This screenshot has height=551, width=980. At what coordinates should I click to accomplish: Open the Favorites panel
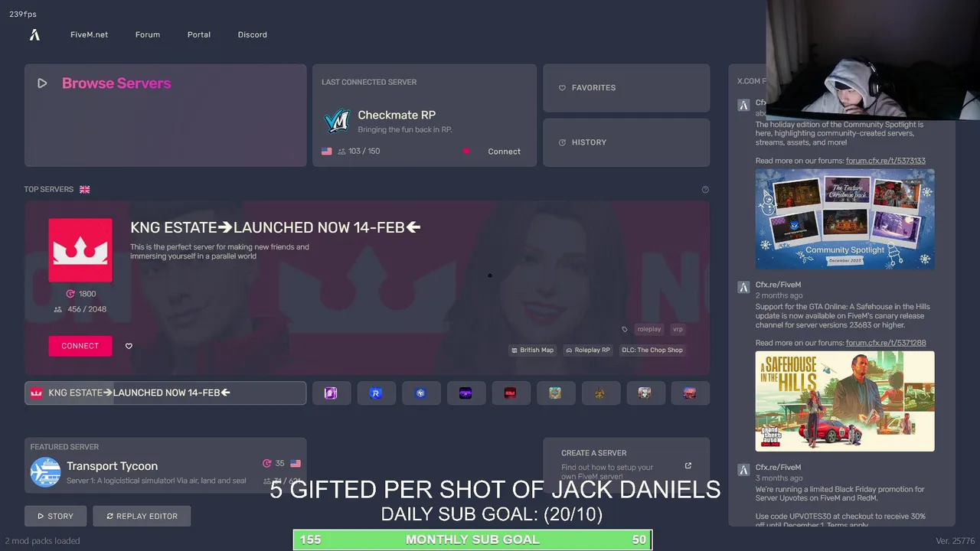pyautogui.click(x=626, y=88)
